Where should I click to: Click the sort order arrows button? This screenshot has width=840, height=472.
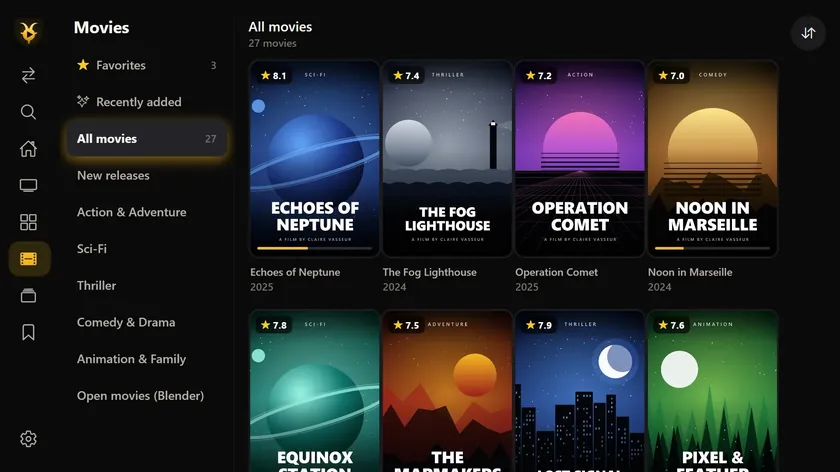tap(808, 33)
